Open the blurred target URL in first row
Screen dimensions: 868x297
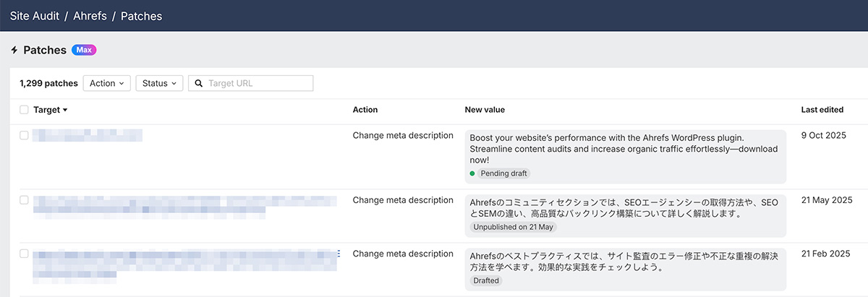click(x=87, y=135)
